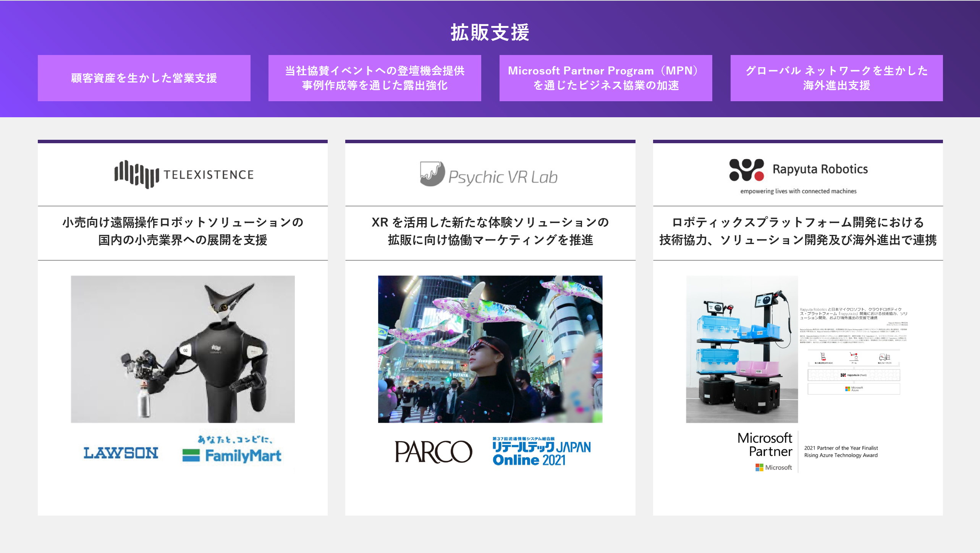Click the small Microsoft four-square logo
This screenshot has height=553, width=980.
[x=759, y=467]
